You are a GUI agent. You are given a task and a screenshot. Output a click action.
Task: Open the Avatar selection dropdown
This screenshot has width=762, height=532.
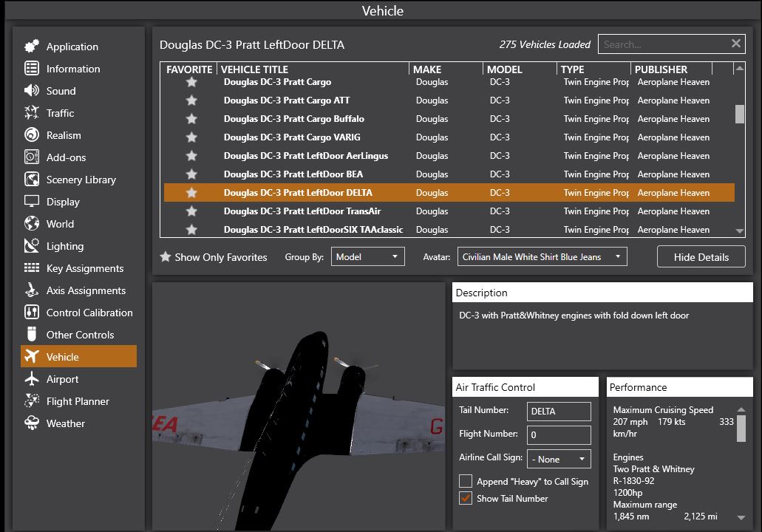tap(542, 256)
